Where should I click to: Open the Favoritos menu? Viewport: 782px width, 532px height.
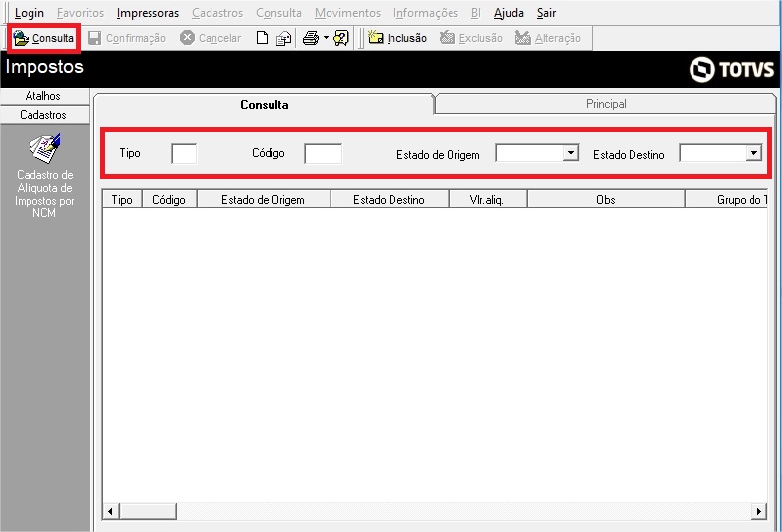81,13
